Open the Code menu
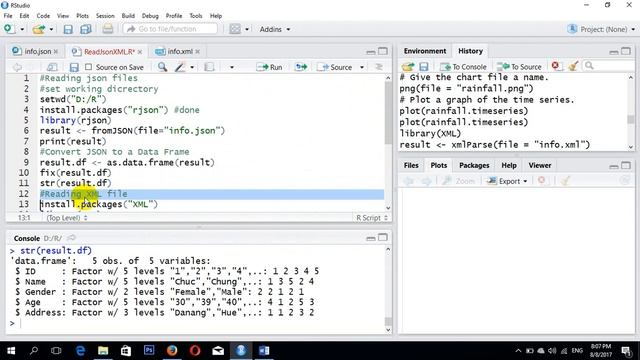This screenshot has width=640, height=360. [43, 16]
